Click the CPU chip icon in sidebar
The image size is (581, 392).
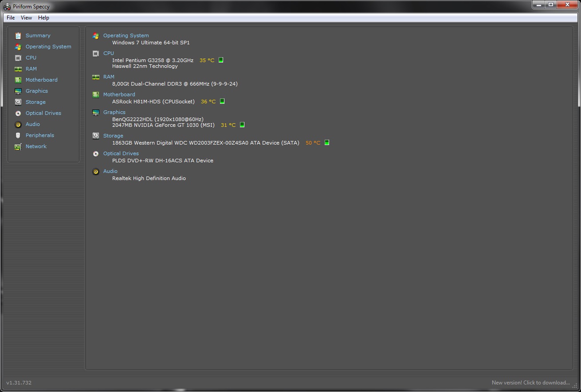(18, 58)
